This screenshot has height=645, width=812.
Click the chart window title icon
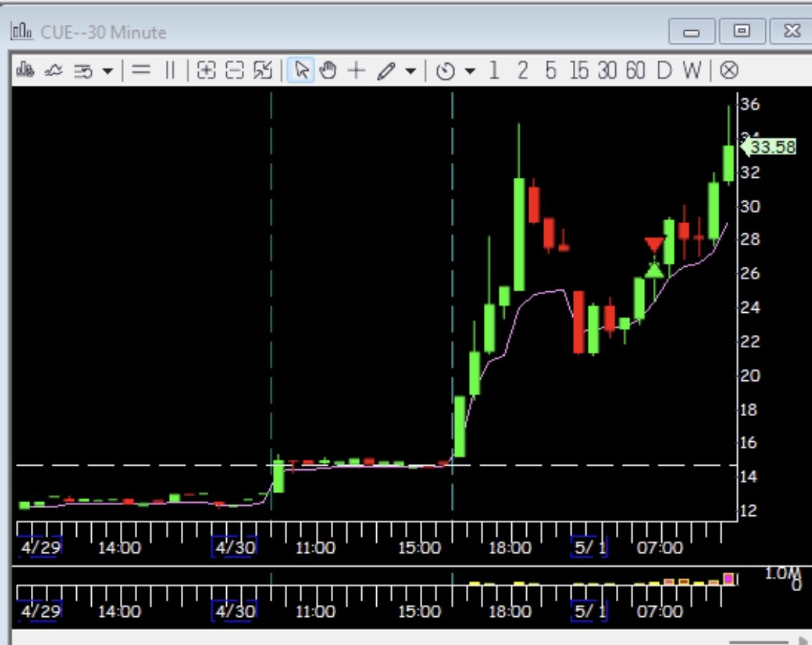pos(22,32)
